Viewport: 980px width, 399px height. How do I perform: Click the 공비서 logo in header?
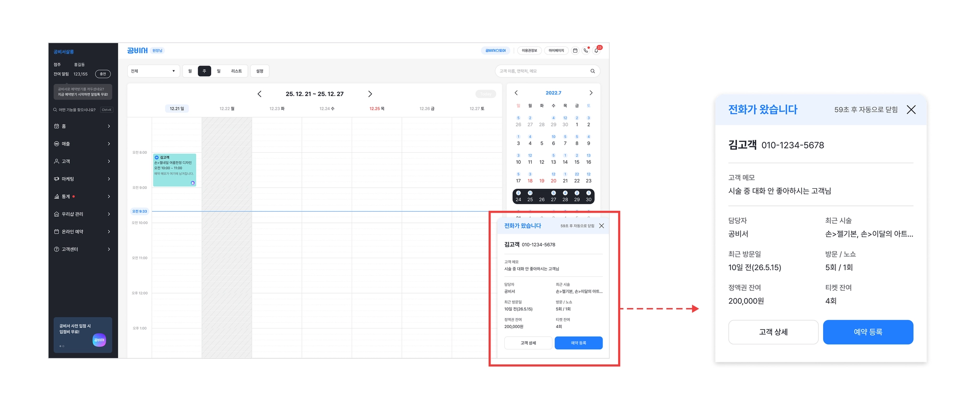(x=137, y=50)
